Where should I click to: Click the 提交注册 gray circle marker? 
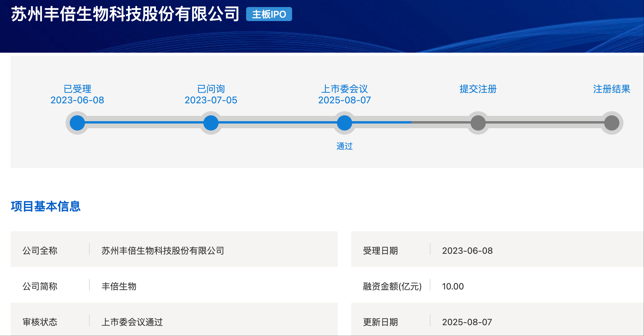[x=478, y=123]
